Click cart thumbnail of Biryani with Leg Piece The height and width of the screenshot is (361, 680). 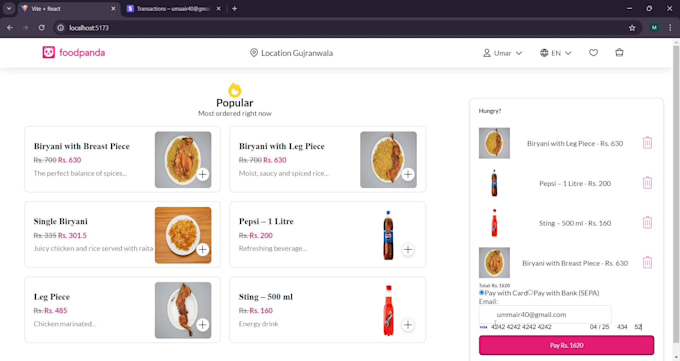pos(494,143)
